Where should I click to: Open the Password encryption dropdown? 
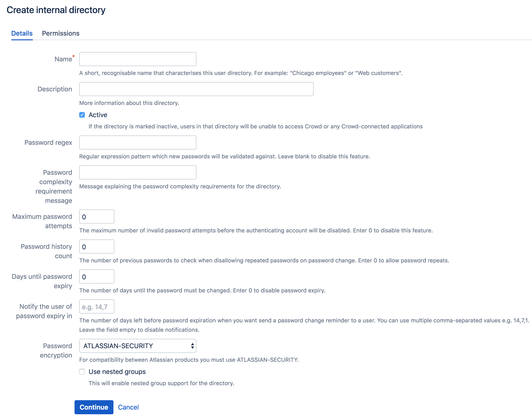pos(138,346)
